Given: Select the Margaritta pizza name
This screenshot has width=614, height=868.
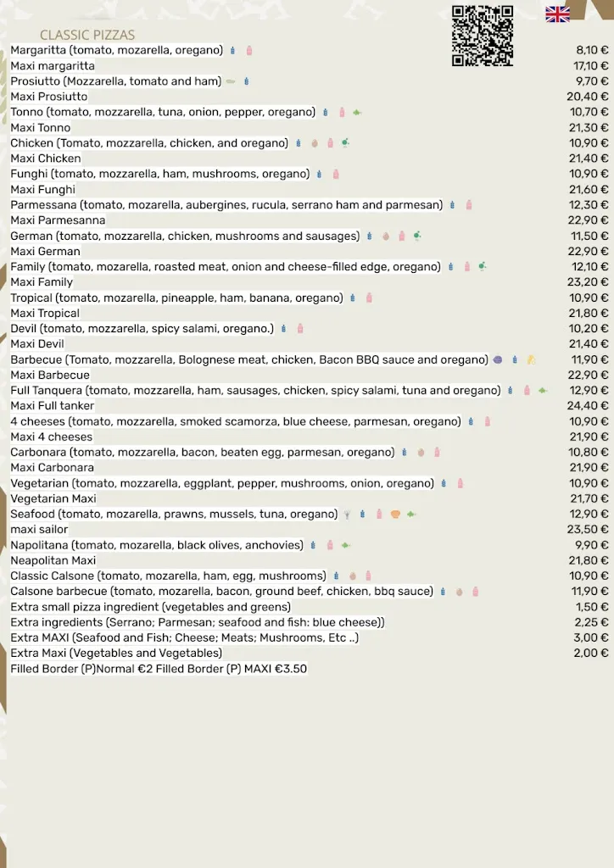Looking at the screenshot, I should (38, 50).
